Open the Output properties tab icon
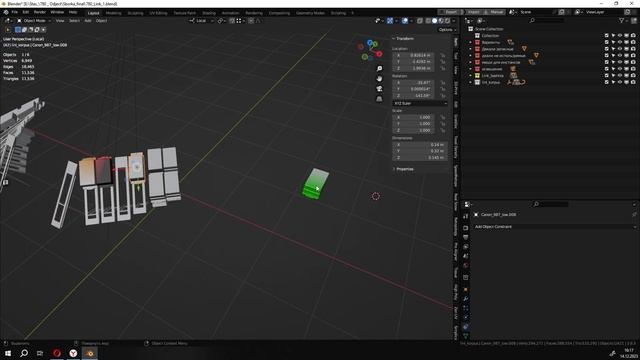The image size is (640, 360). (466, 237)
